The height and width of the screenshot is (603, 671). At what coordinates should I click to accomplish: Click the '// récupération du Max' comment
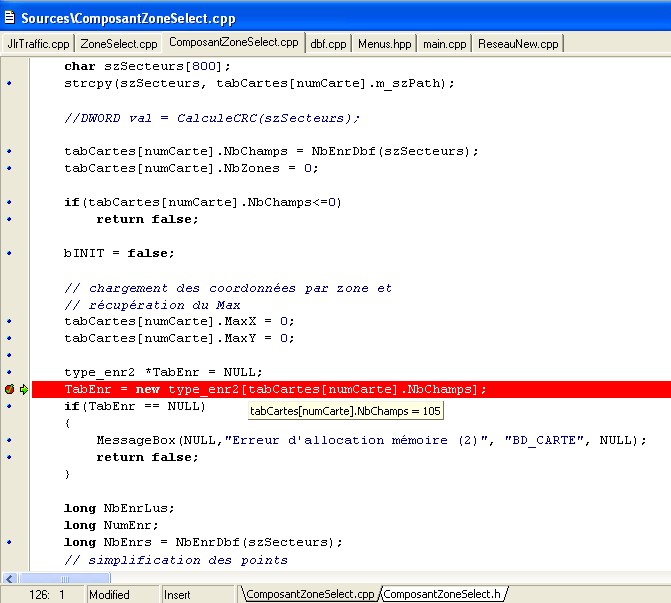pos(152,305)
